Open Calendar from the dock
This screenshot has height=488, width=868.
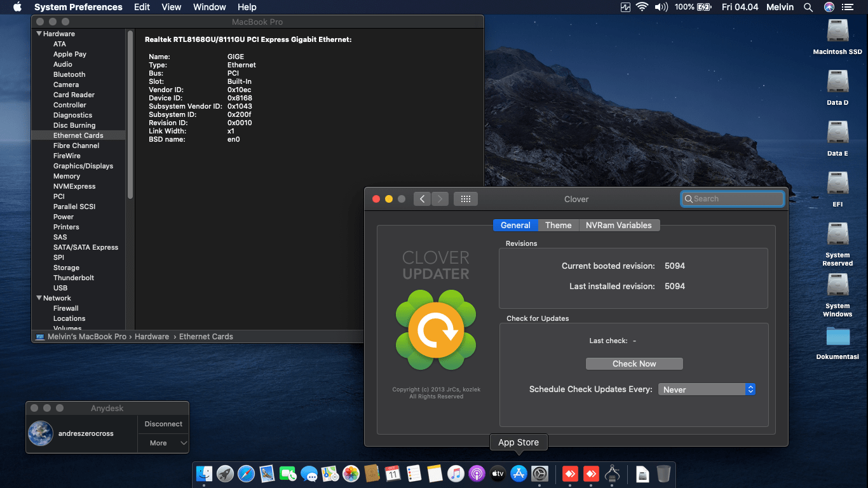tap(393, 473)
